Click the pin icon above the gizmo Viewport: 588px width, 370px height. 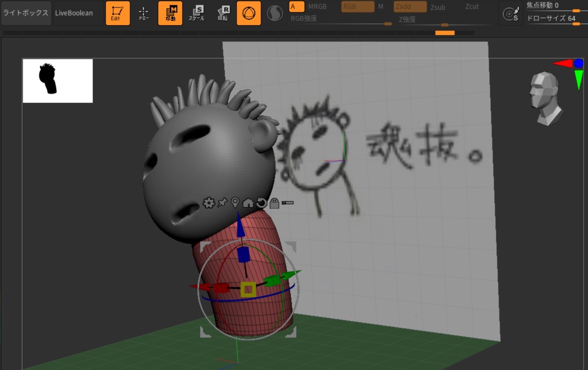(223, 203)
